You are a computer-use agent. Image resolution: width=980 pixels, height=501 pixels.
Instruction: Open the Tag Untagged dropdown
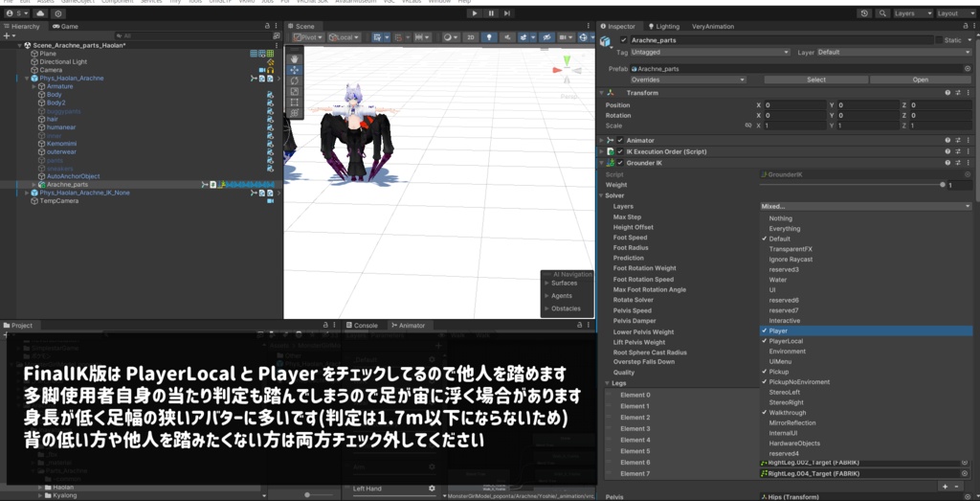(x=710, y=52)
